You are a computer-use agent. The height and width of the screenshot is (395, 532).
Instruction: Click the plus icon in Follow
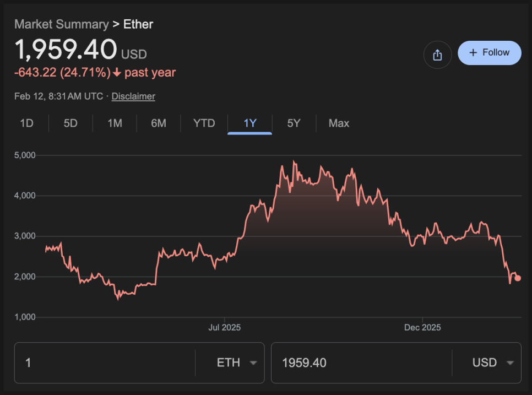[473, 53]
